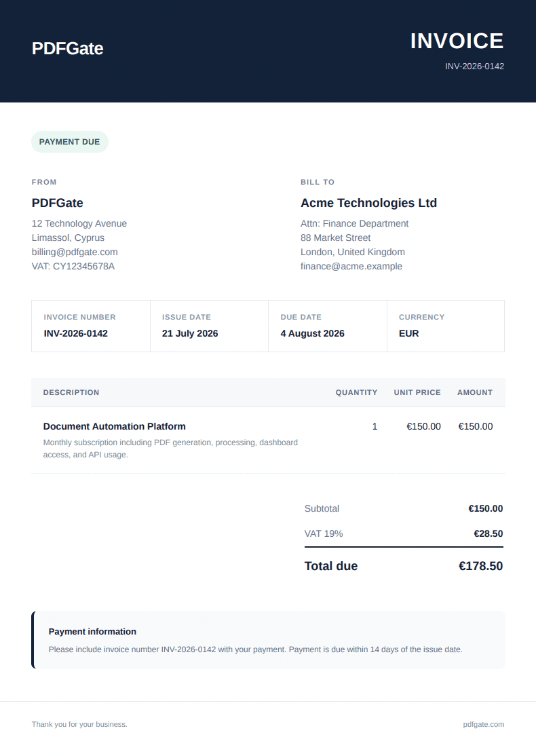Select the VAT number CY12345678A

pos(84,266)
